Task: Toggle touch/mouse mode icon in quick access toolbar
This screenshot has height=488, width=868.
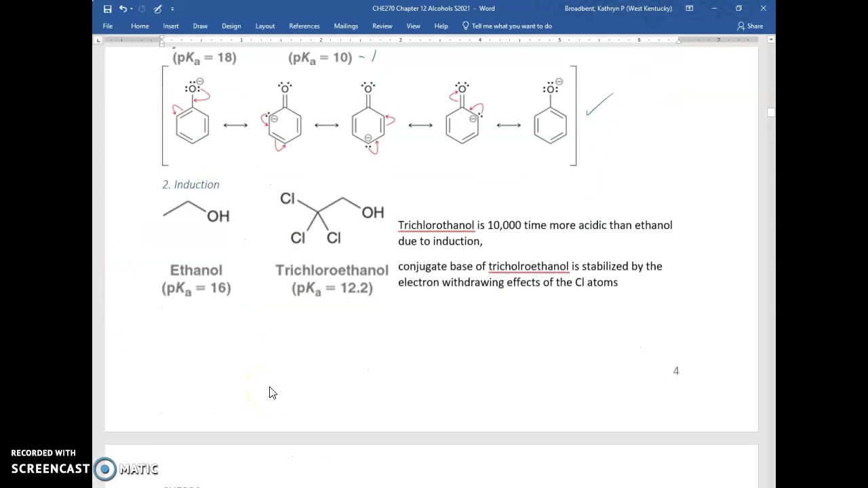Action: (157, 9)
